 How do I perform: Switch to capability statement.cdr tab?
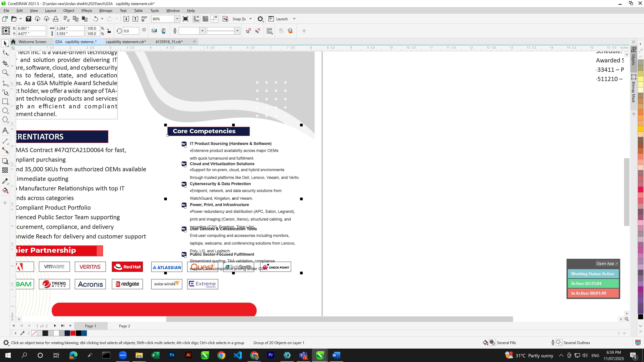pyautogui.click(x=126, y=42)
